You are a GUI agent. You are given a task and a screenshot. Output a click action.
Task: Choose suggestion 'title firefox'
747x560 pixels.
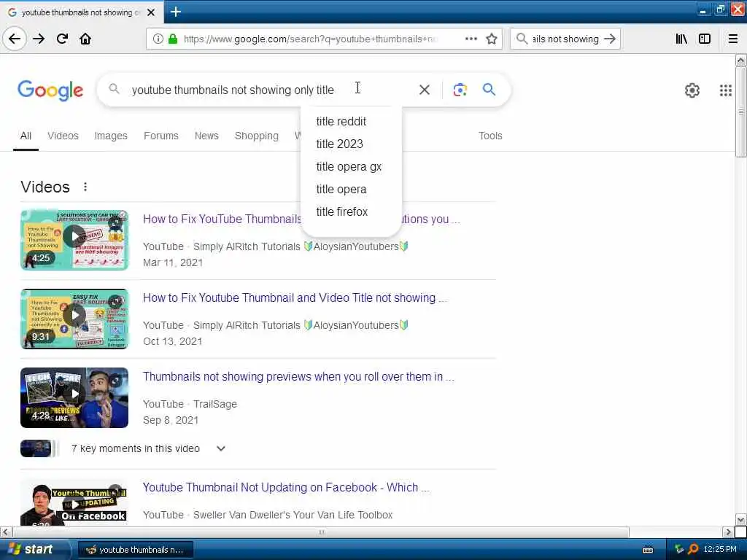pos(352,211)
